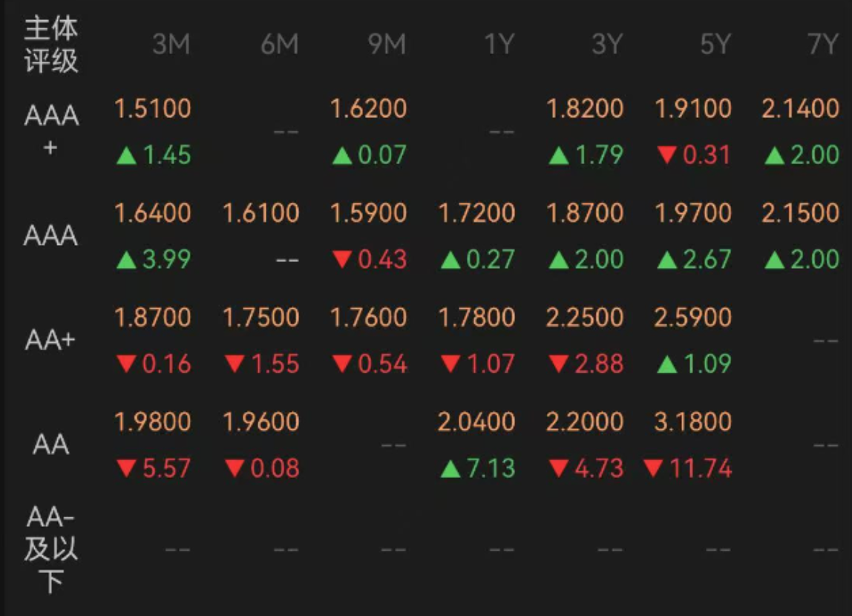Click the 3.1800 yield in the AA row
Screen dimensions: 852x616
[x=693, y=422]
